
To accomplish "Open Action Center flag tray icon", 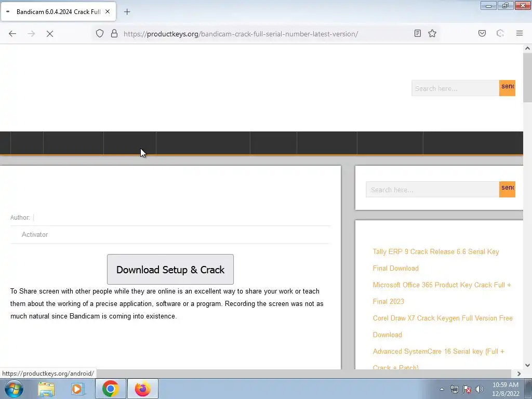I will pyautogui.click(x=467, y=389).
